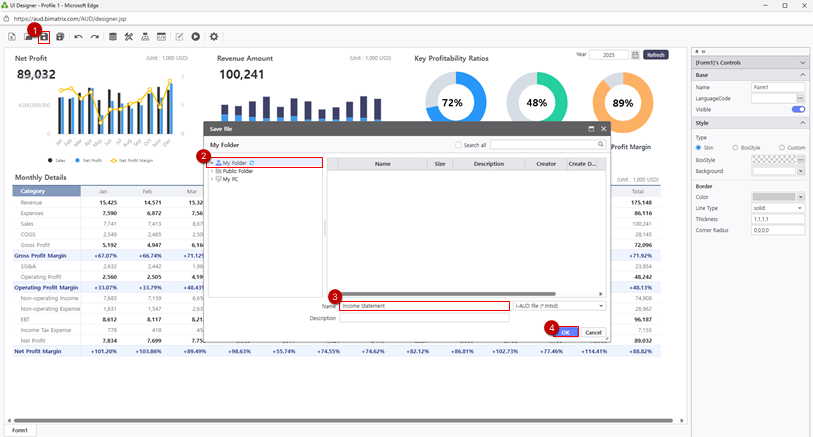Screen dimensions: 813x437
Task: Switch to the Form1 tab
Action: (19, 430)
